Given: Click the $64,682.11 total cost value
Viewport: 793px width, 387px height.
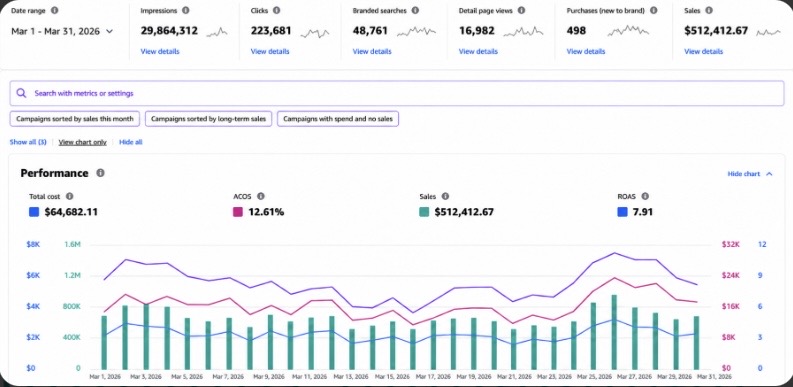Looking at the screenshot, I should (71, 212).
